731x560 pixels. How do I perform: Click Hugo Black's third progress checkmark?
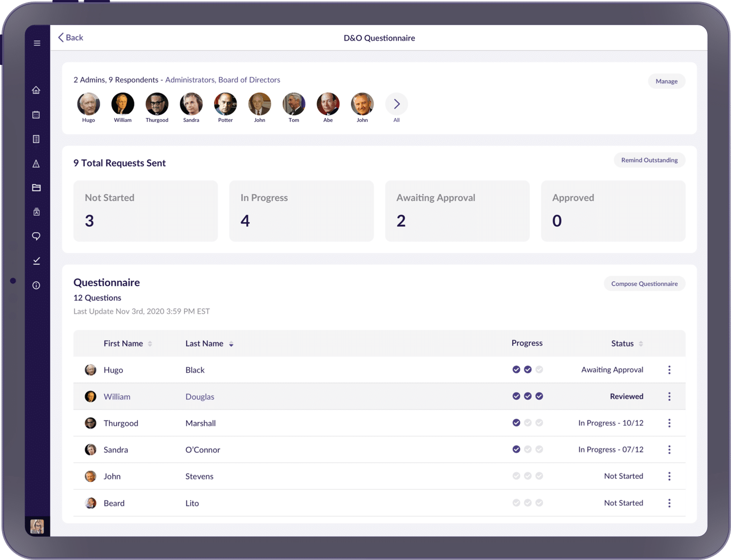[539, 370]
